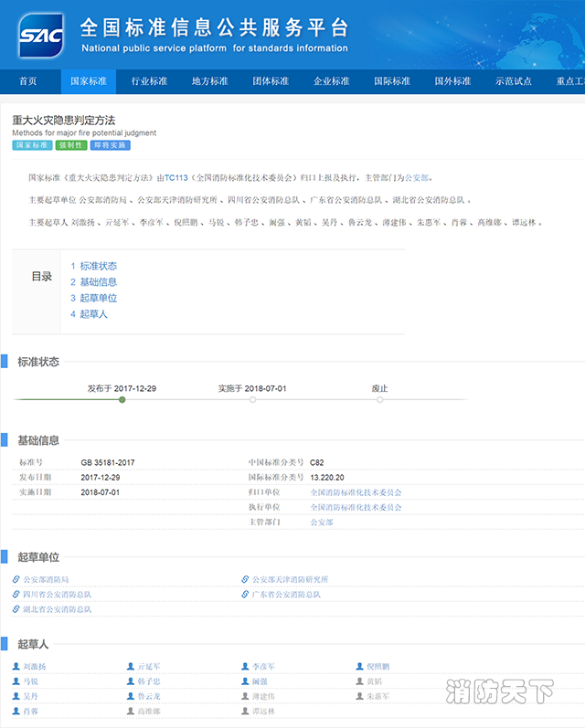Jump to 标准状态 in table of contents

coord(98,266)
